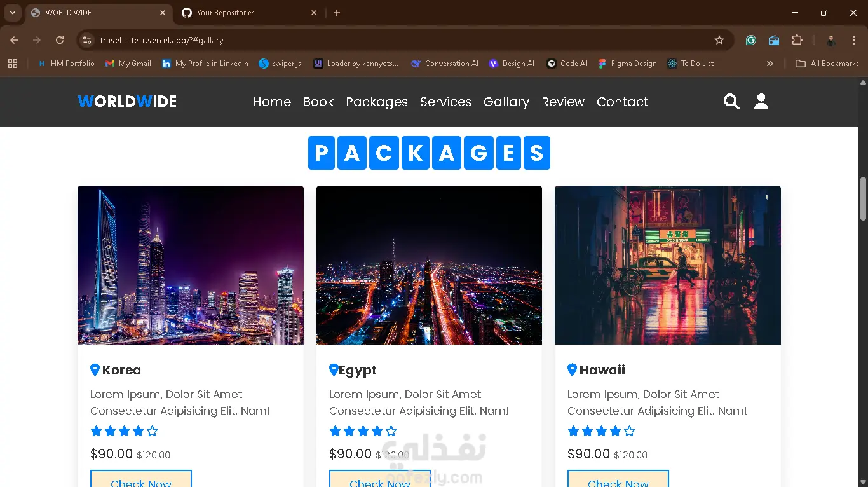
Task: Open new browser tab
Action: pyautogui.click(x=337, y=13)
